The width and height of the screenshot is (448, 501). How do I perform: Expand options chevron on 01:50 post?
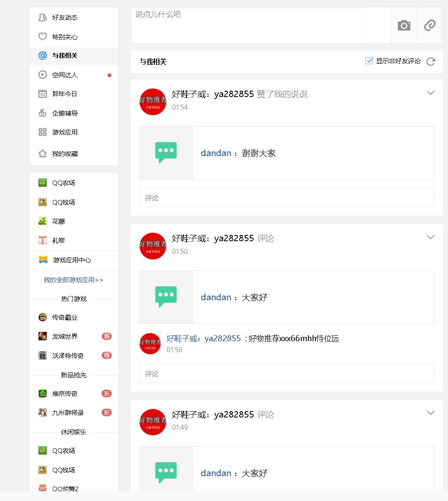[430, 237]
